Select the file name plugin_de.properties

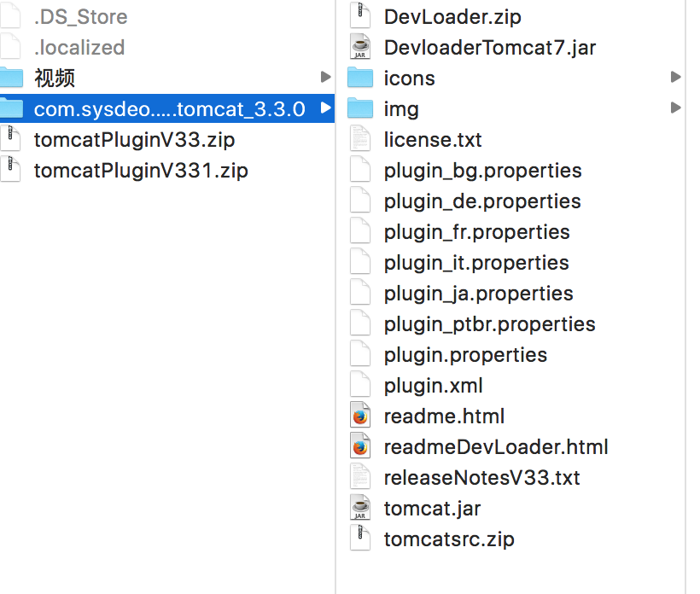[x=482, y=202]
